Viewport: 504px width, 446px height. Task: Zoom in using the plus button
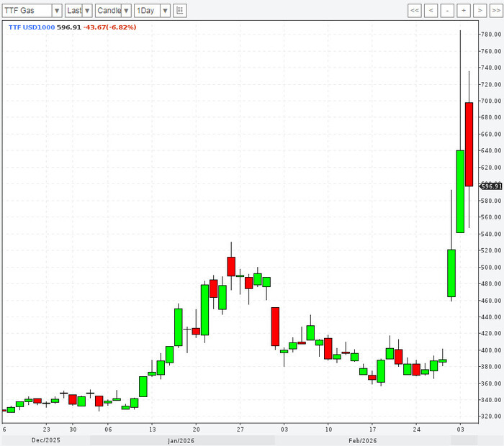point(464,11)
